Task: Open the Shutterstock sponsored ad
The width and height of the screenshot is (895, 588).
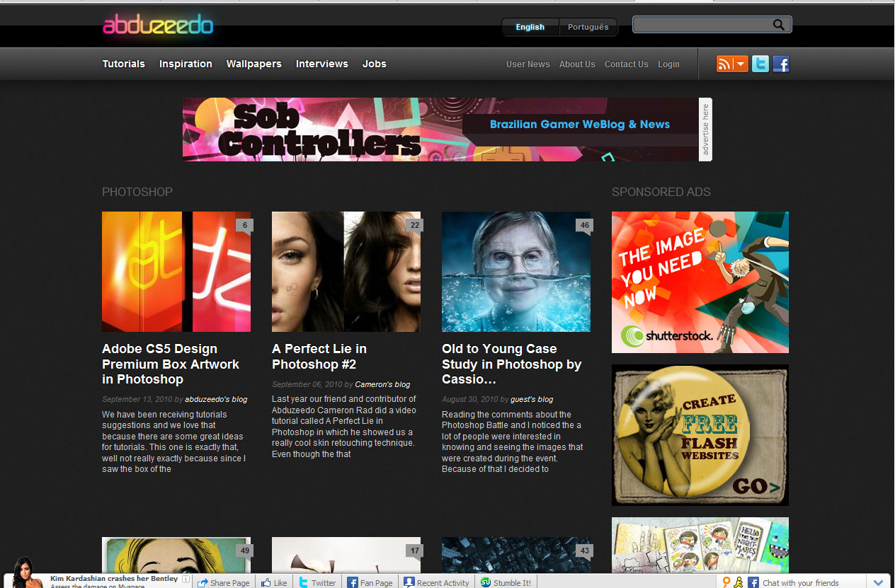Action: pyautogui.click(x=700, y=282)
